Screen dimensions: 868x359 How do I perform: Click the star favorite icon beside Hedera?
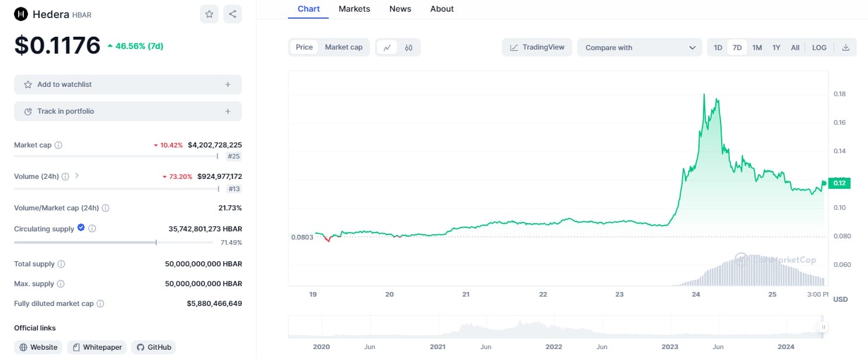click(x=209, y=14)
